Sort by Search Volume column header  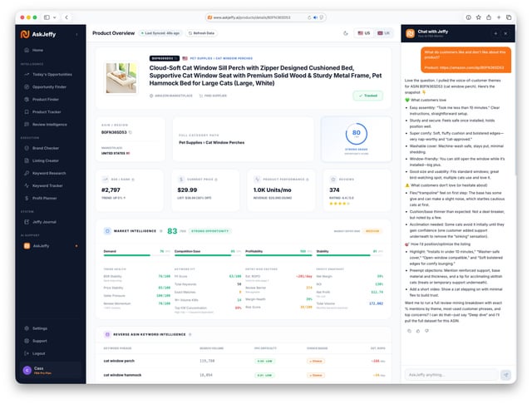211,348
